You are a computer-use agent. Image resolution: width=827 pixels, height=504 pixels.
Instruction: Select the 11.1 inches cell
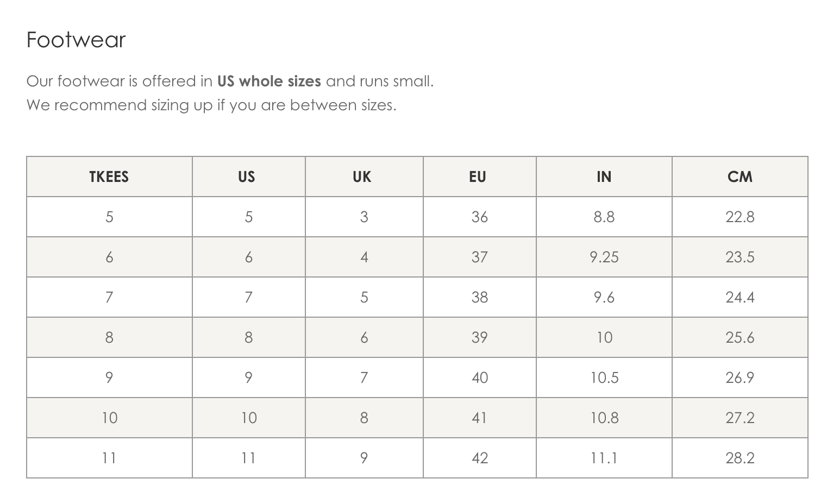tap(604, 458)
